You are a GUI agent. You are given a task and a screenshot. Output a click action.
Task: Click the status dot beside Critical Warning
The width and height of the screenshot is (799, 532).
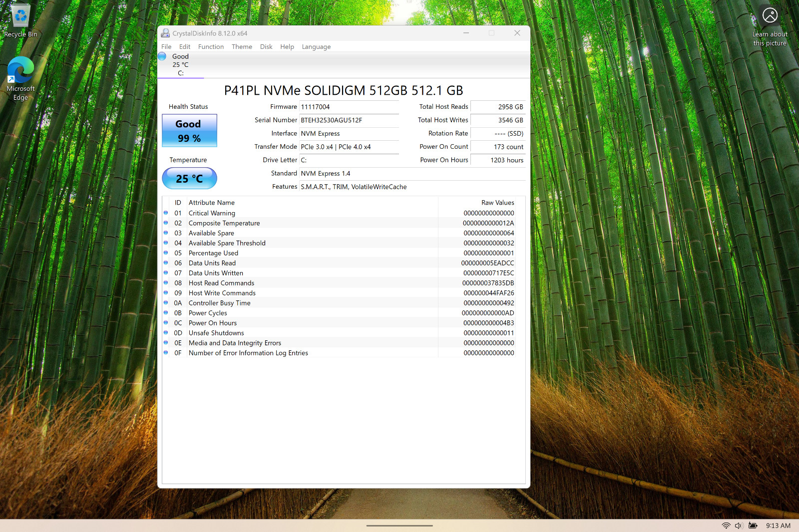coord(166,213)
